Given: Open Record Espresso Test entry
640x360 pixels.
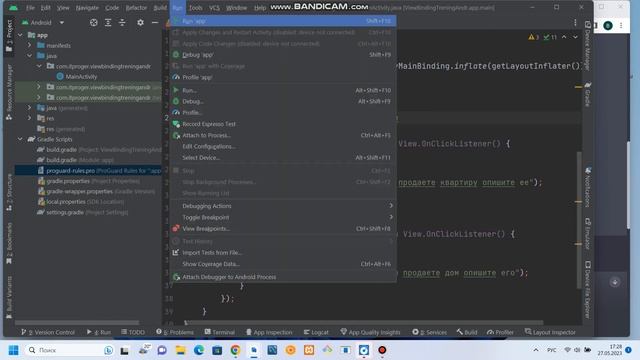Looking at the screenshot, I should tap(283, 124).
